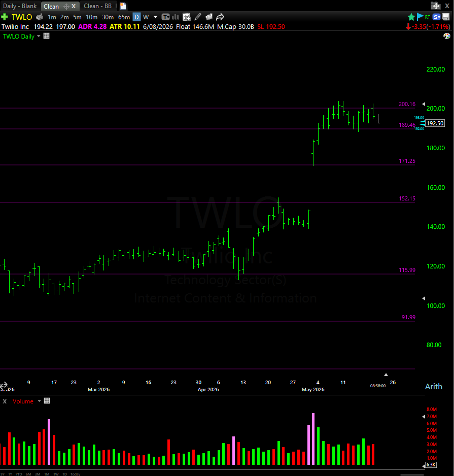The image size is (454, 476).
Task: Click the SL 192.50 value
Action: tap(271, 27)
